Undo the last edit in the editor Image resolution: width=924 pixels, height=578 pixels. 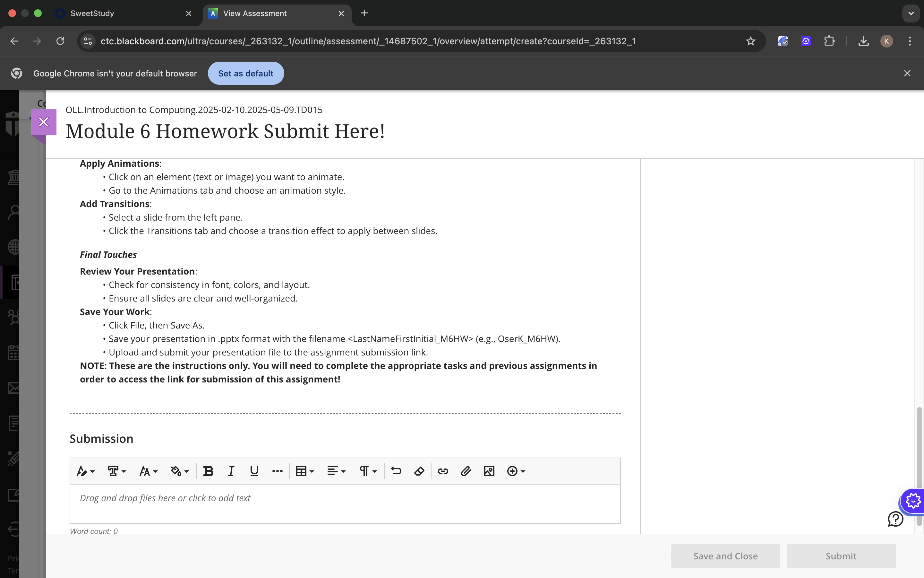click(x=396, y=471)
